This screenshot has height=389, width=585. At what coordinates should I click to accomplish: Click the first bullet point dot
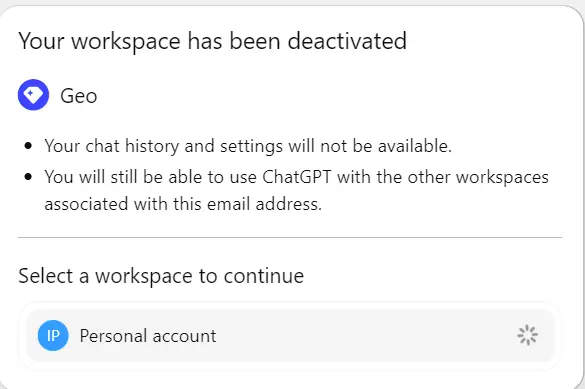tap(28, 145)
